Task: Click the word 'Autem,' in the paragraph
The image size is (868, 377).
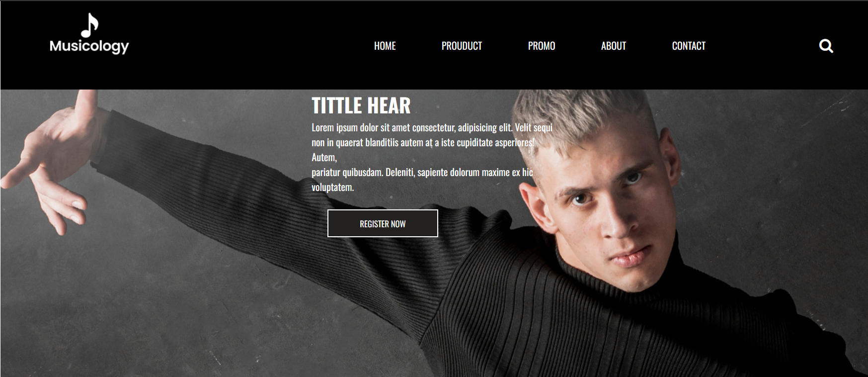Action: pos(324,158)
